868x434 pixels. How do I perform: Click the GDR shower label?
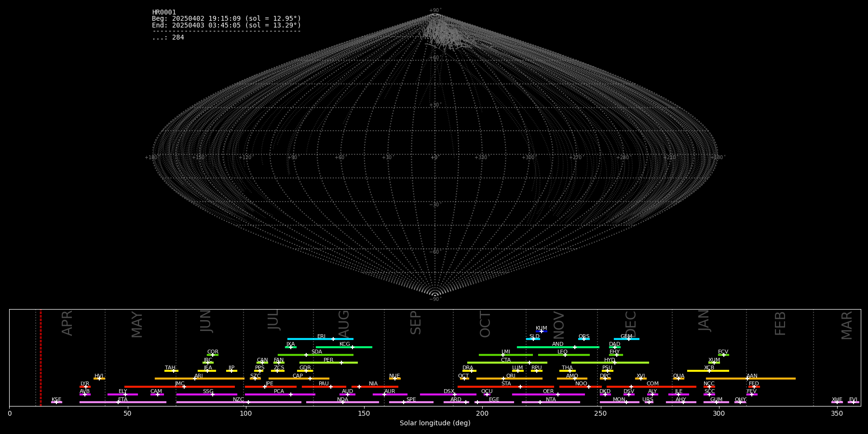(x=305, y=368)
